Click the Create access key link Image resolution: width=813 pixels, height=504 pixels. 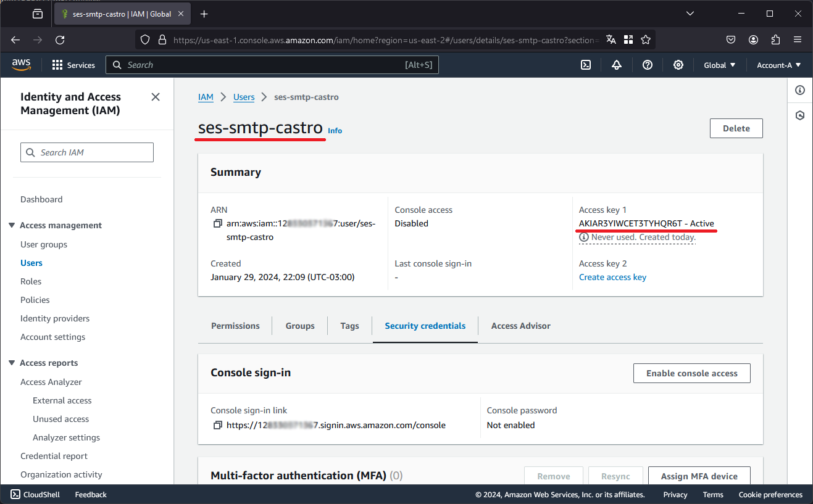612,277
